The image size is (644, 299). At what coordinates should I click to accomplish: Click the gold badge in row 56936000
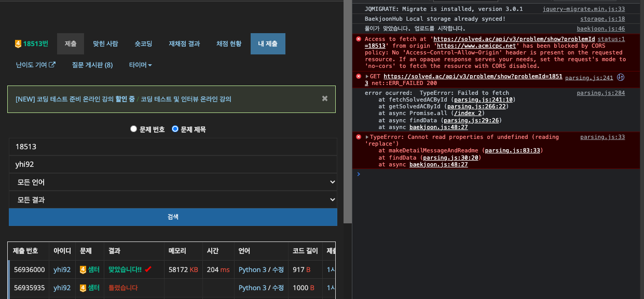click(x=83, y=269)
